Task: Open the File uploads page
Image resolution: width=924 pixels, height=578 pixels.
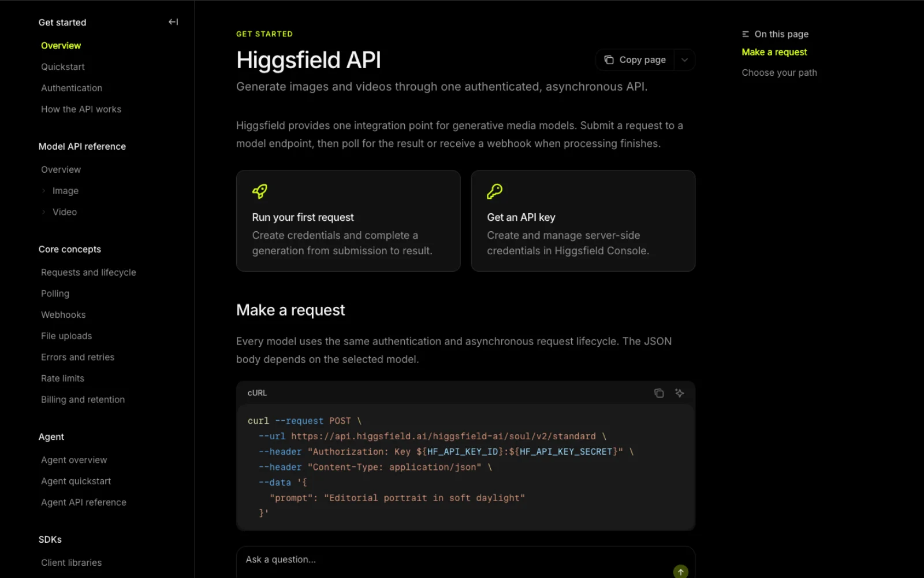Action: 66,336
